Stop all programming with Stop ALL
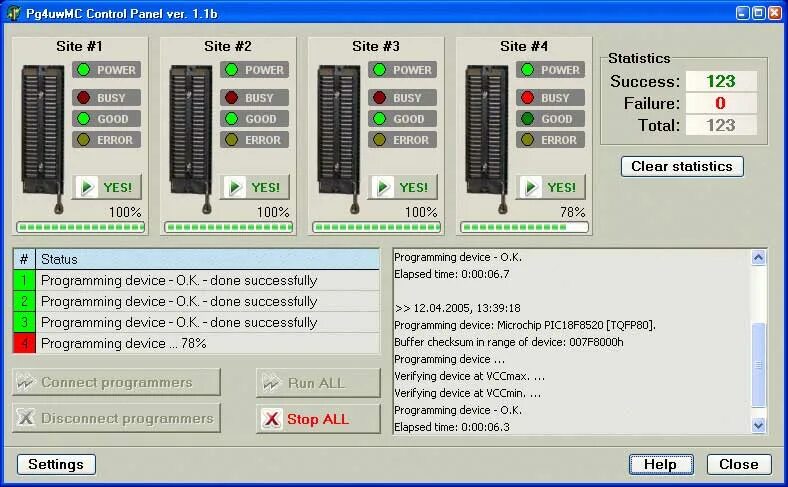Screen dimensions: 788x487 tap(318, 419)
